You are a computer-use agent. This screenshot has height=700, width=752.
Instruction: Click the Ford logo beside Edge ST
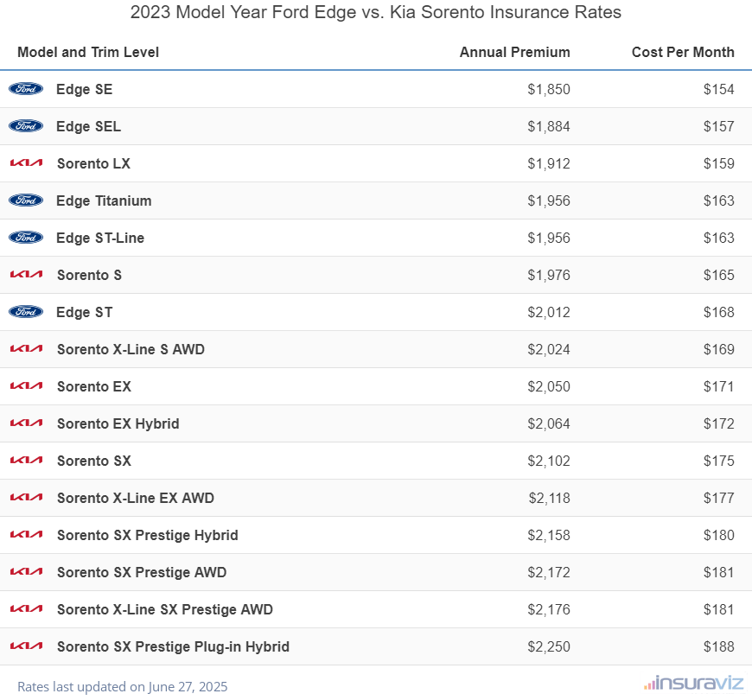coord(26,312)
